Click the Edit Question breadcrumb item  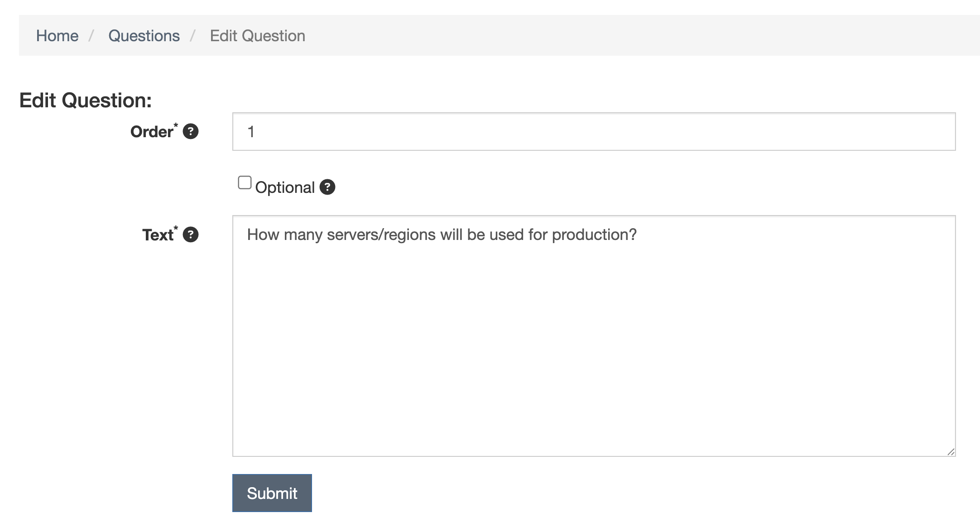(257, 36)
